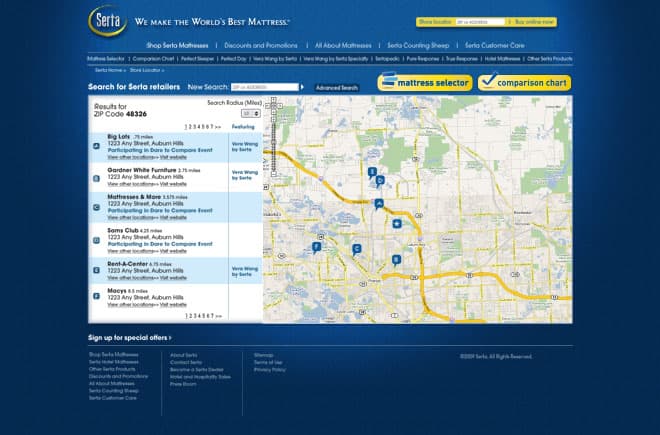Click Vera Wang by Serta in Big Lots row
660x435 pixels.
[x=245, y=147]
